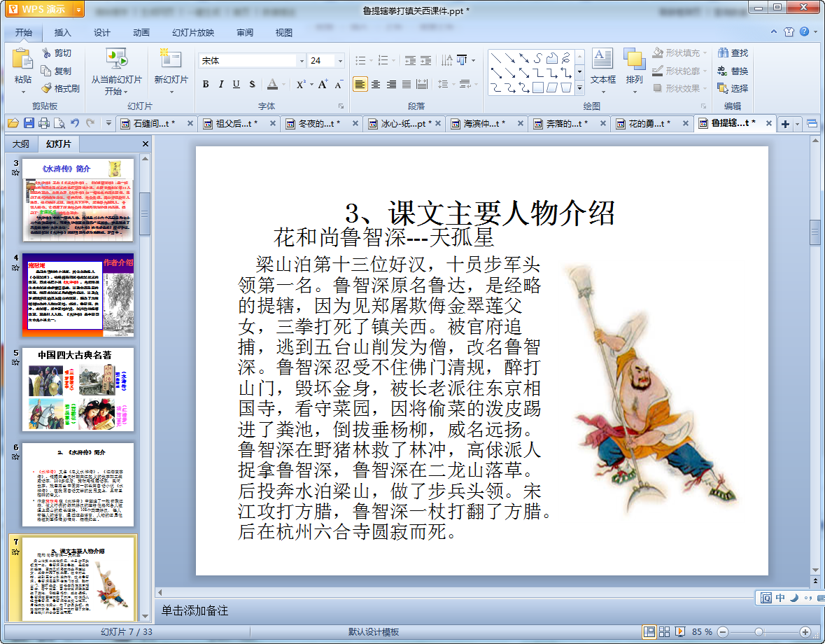Decrease font size with A- icon
This screenshot has height=644, width=825.
coord(338,84)
